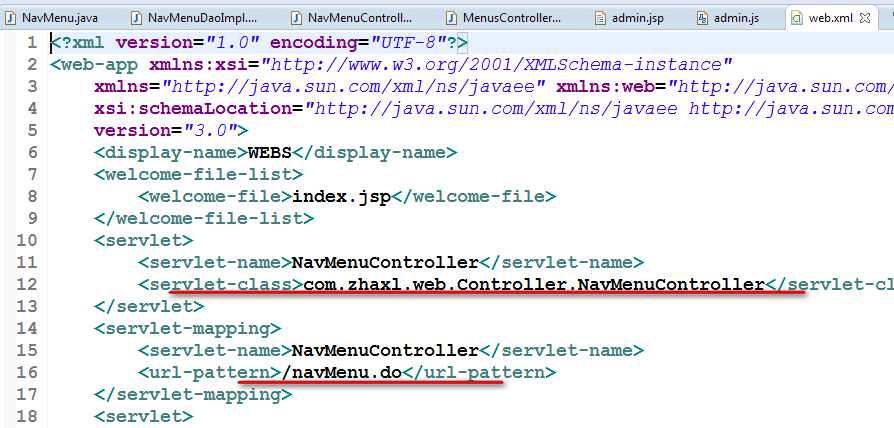Click the opening servlet-mapping tag

[x=188, y=328]
